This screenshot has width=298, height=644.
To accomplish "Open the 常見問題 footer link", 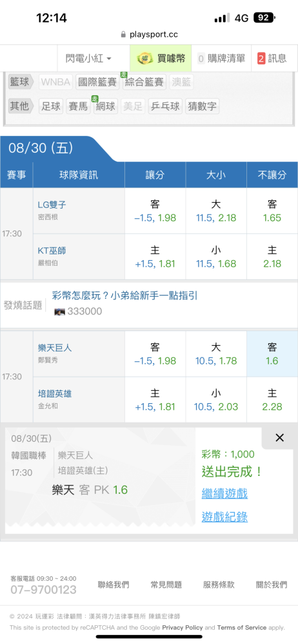I will (166, 585).
